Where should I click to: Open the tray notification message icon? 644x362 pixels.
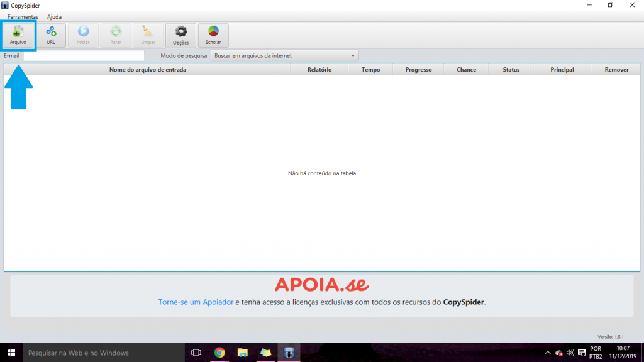pos(582,353)
